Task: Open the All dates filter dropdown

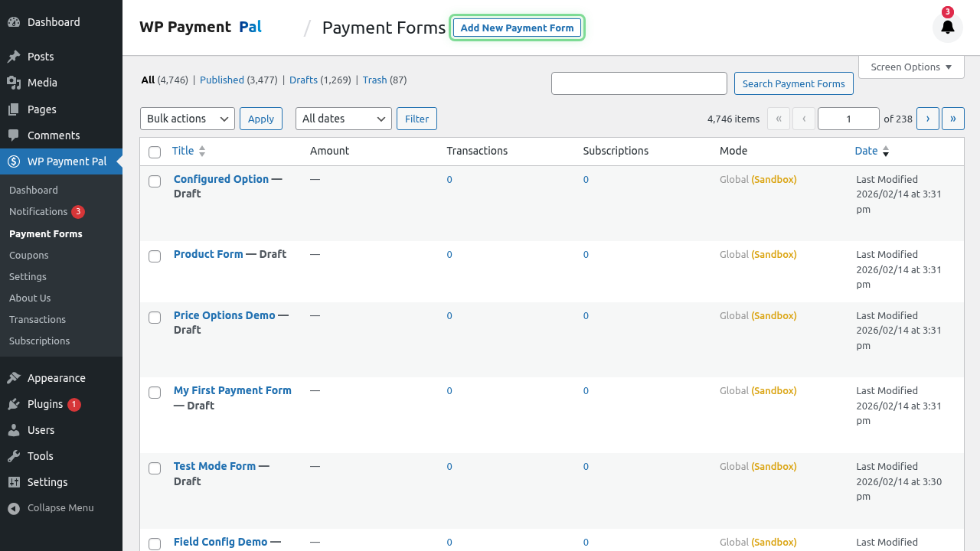Action: [x=343, y=119]
